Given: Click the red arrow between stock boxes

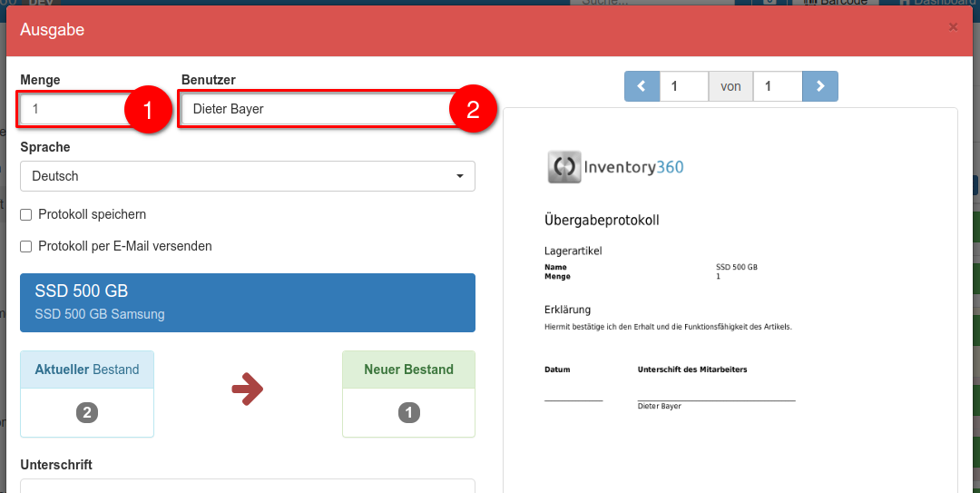Looking at the screenshot, I should coord(248,389).
